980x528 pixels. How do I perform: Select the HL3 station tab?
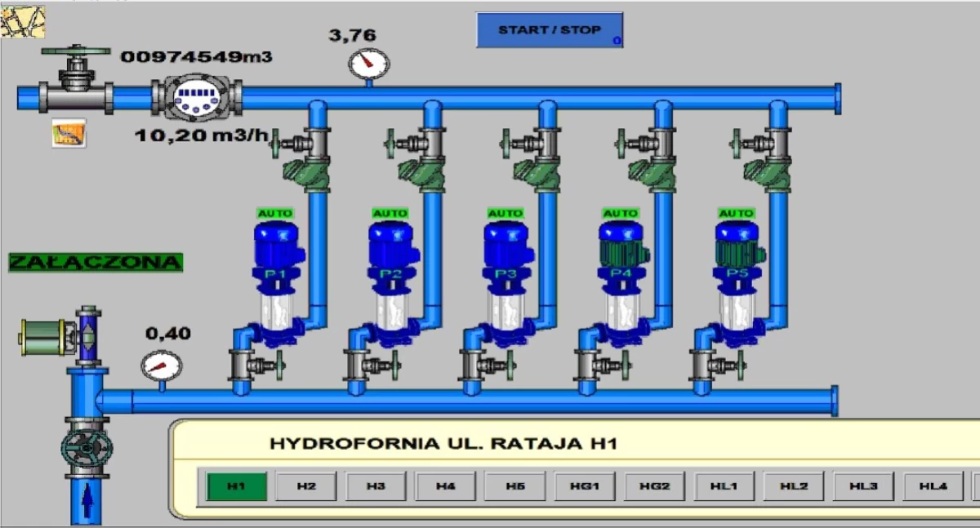[863, 486]
